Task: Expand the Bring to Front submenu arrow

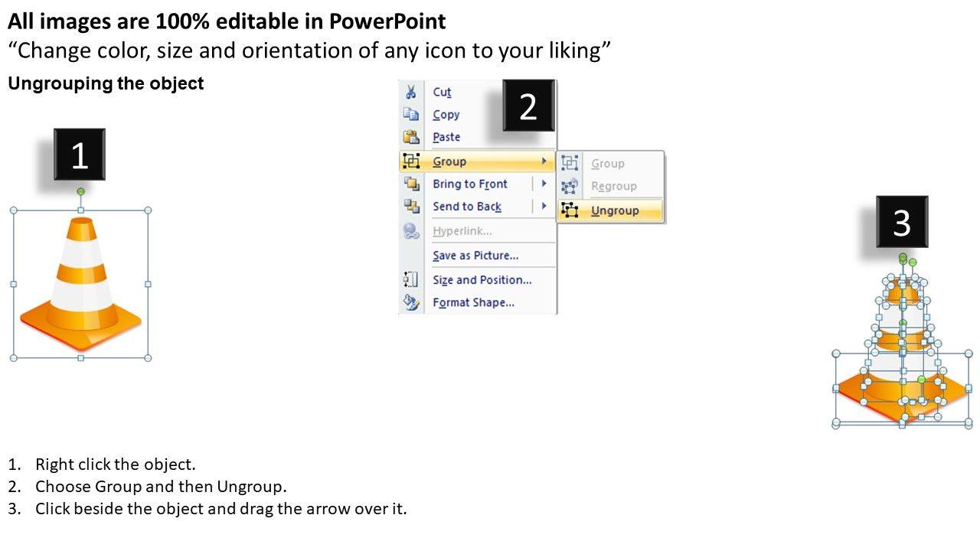Action: [x=544, y=184]
